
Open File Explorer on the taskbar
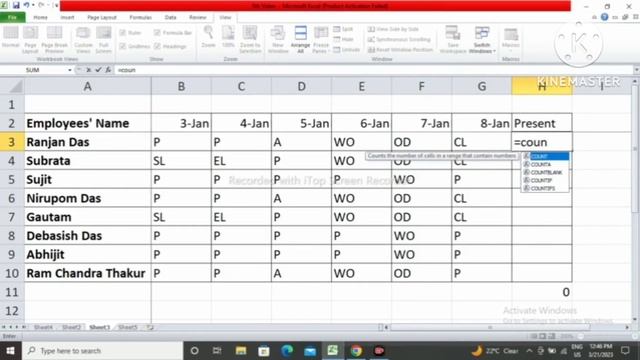pyautogui.click(x=241, y=351)
